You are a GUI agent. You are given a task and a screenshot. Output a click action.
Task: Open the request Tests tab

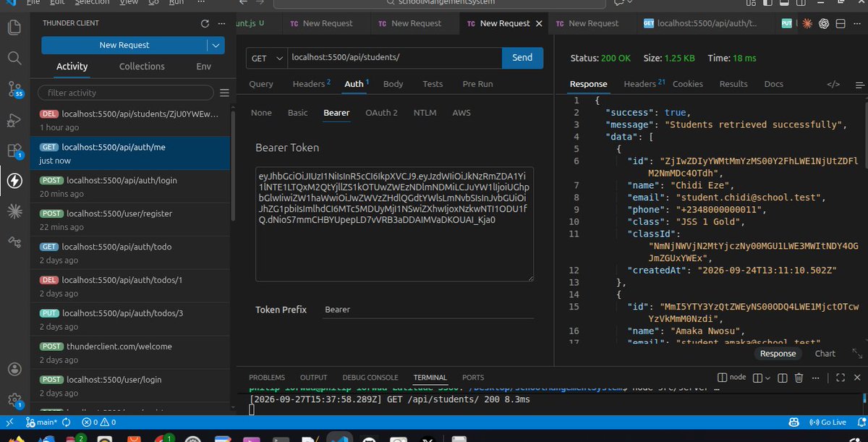pyautogui.click(x=433, y=84)
